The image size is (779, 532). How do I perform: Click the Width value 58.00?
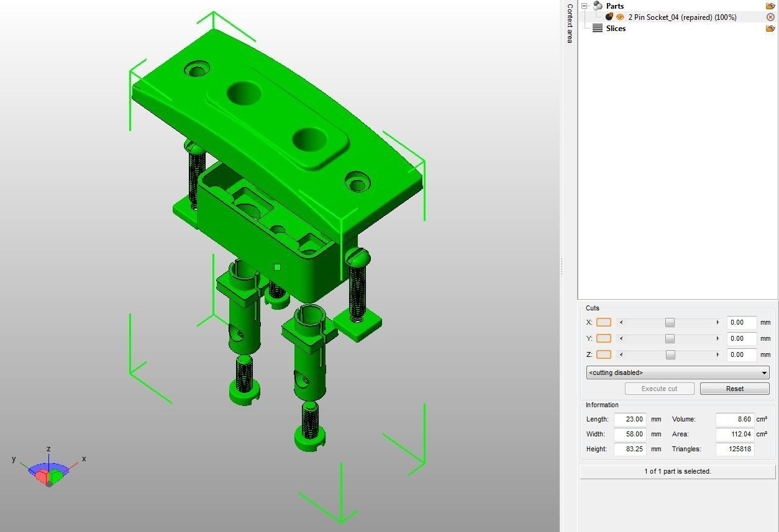pyautogui.click(x=630, y=434)
